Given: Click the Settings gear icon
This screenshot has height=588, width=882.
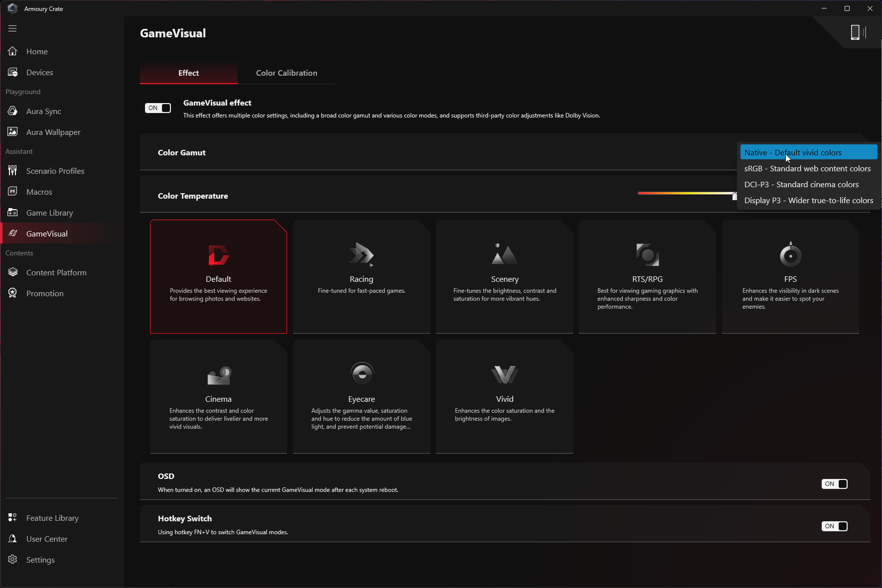Looking at the screenshot, I should pos(12,560).
